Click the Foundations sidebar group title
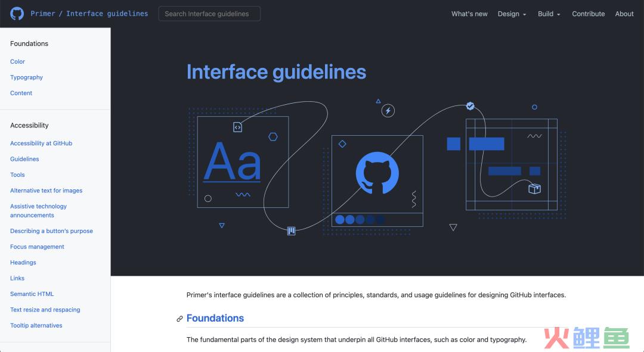 click(29, 43)
